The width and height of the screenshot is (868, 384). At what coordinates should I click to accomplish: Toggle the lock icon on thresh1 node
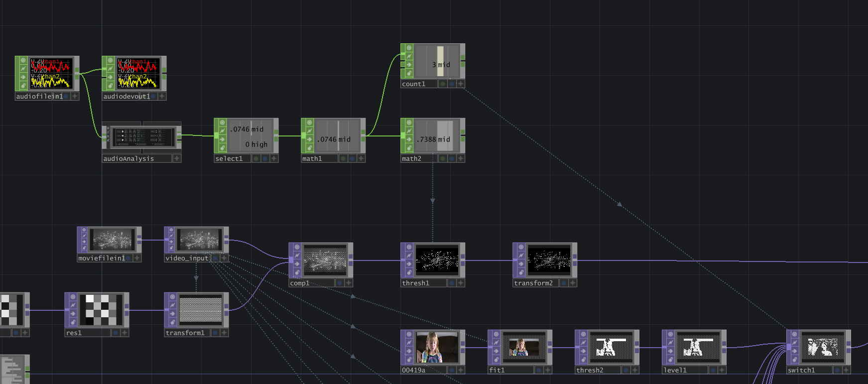[x=409, y=272]
